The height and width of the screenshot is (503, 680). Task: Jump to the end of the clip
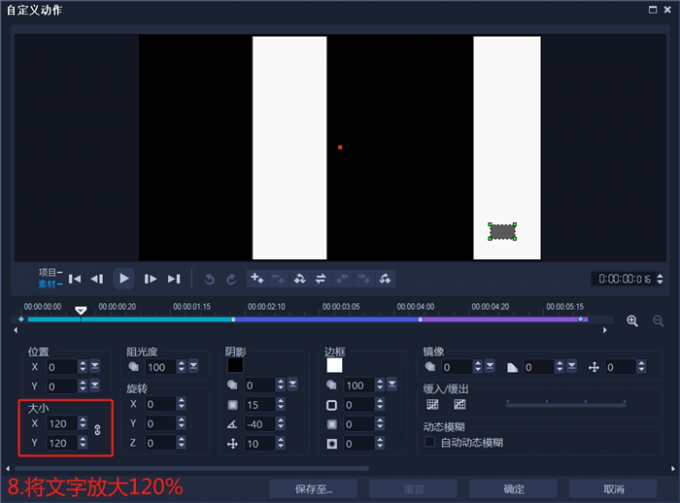tap(174, 279)
